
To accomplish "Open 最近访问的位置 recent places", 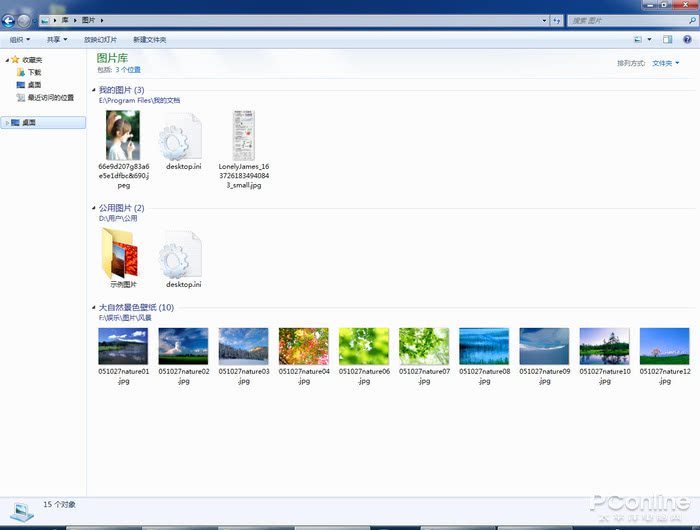I will click(x=50, y=98).
